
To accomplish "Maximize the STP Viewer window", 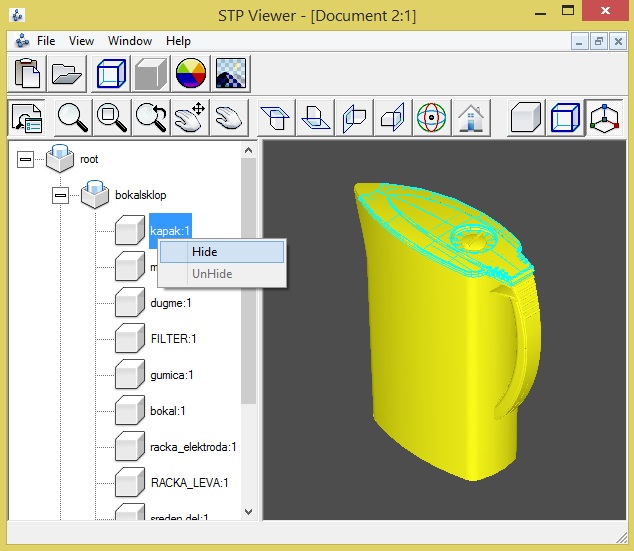I will click(x=568, y=11).
